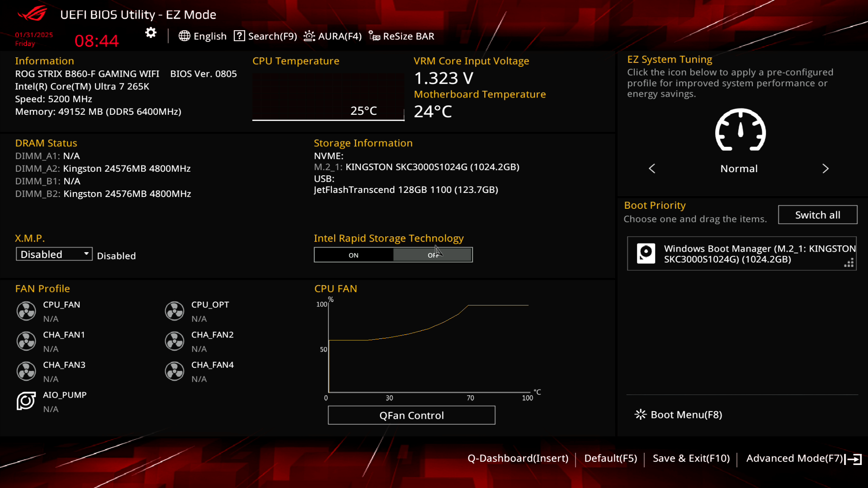Click the Windows Boot Manager disk icon
The image size is (868, 488).
(646, 253)
